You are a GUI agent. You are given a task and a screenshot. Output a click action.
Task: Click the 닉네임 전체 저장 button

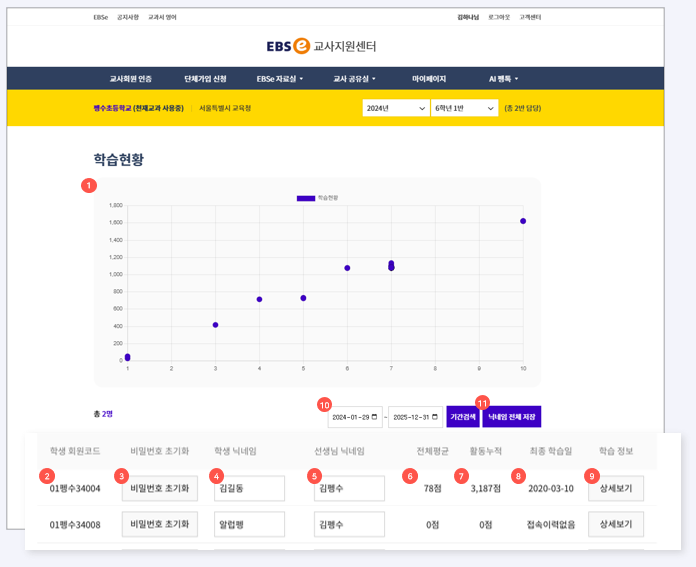tap(511, 417)
